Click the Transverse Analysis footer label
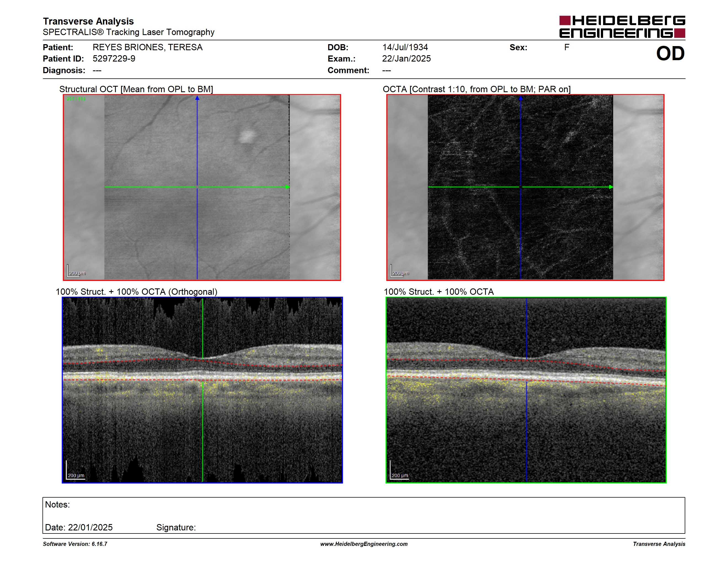The width and height of the screenshot is (728, 563). click(x=659, y=544)
